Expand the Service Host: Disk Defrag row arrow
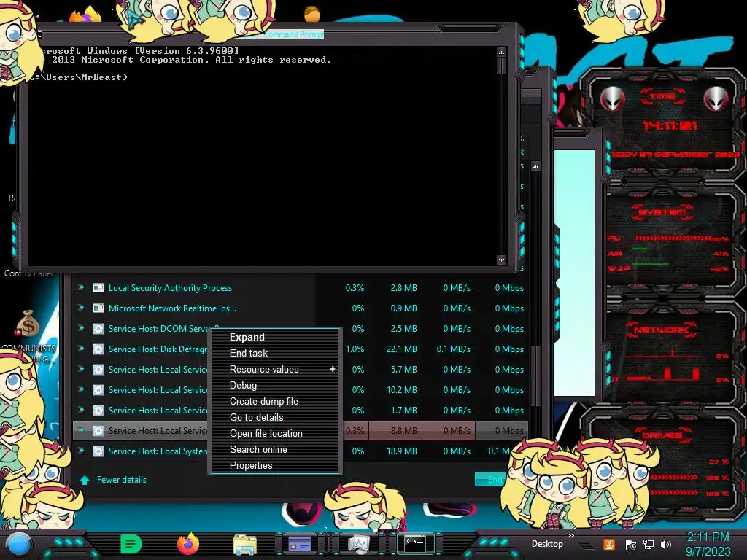This screenshot has height=560, width=747. click(81, 349)
